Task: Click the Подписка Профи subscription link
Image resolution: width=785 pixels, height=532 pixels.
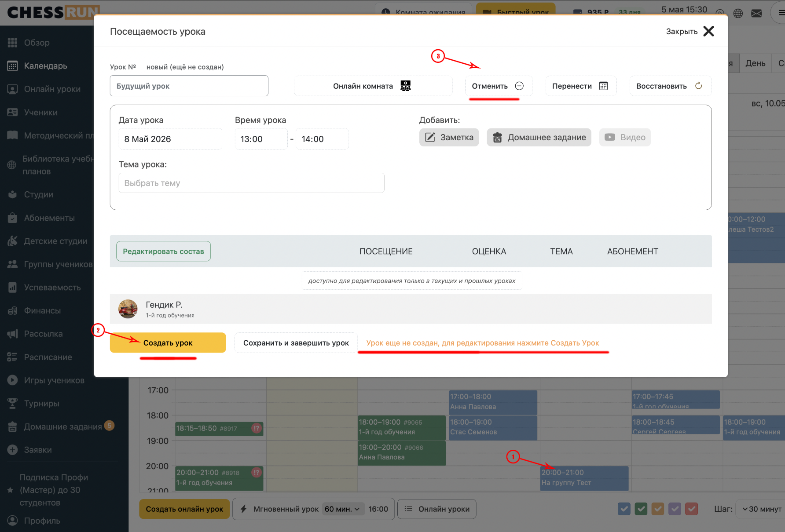Action: pyautogui.click(x=54, y=490)
